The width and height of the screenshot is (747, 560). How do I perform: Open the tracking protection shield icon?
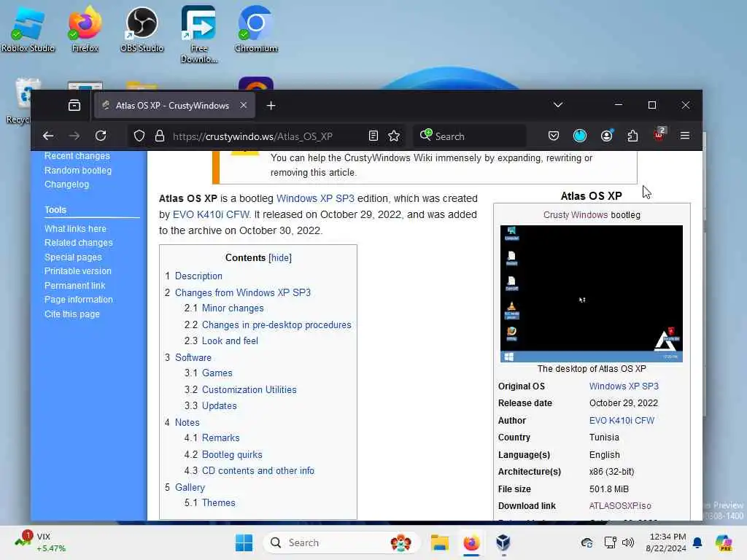pos(139,136)
